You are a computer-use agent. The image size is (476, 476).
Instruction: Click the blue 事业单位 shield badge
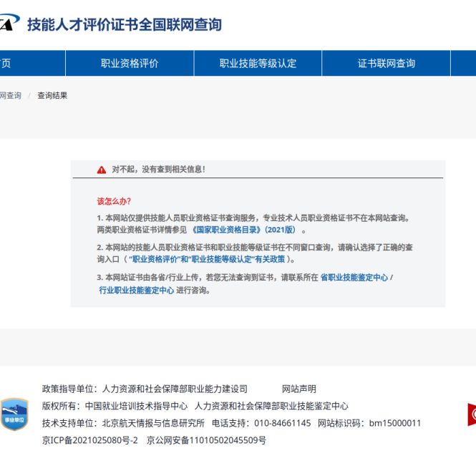point(14,414)
